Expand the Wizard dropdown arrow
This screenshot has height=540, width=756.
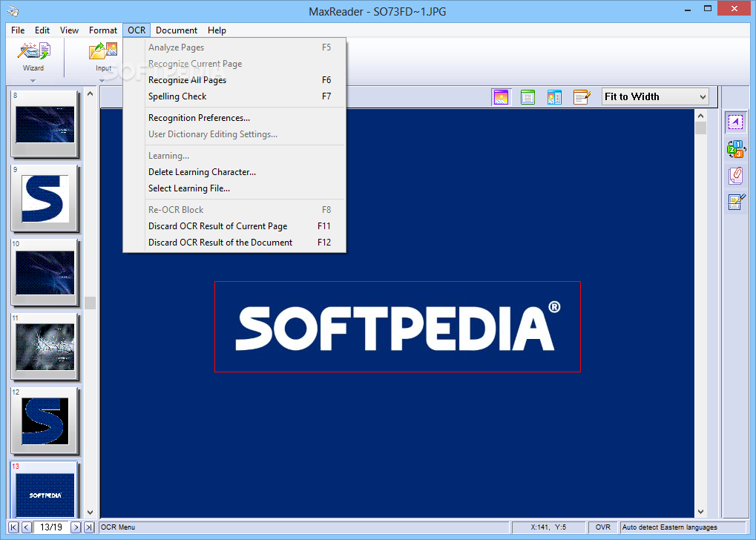pyautogui.click(x=33, y=81)
